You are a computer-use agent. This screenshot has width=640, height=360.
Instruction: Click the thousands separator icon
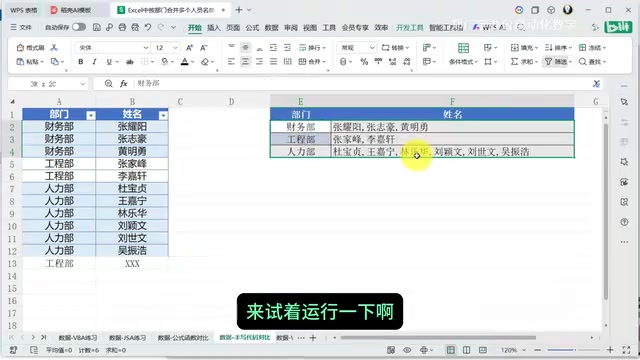tap(378, 62)
